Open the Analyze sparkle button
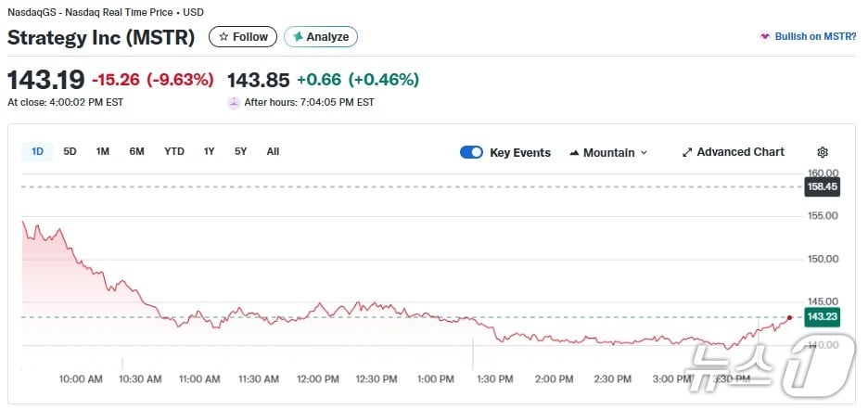The image size is (868, 410). pos(321,37)
